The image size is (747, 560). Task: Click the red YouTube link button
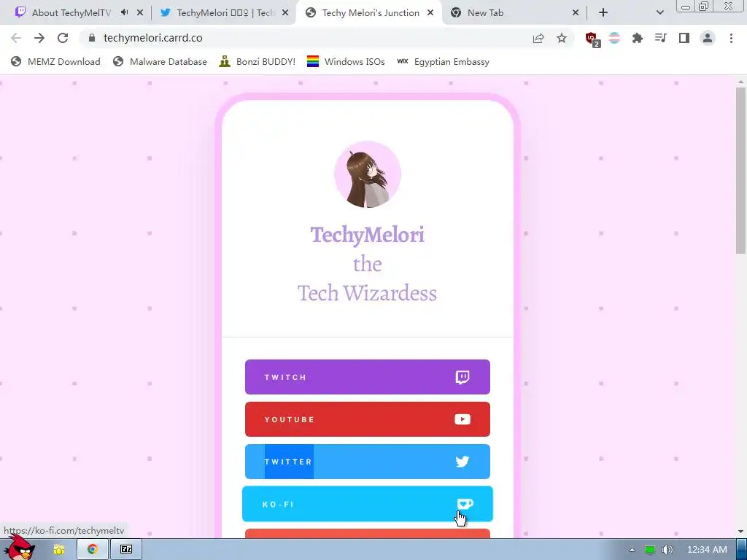pos(368,419)
